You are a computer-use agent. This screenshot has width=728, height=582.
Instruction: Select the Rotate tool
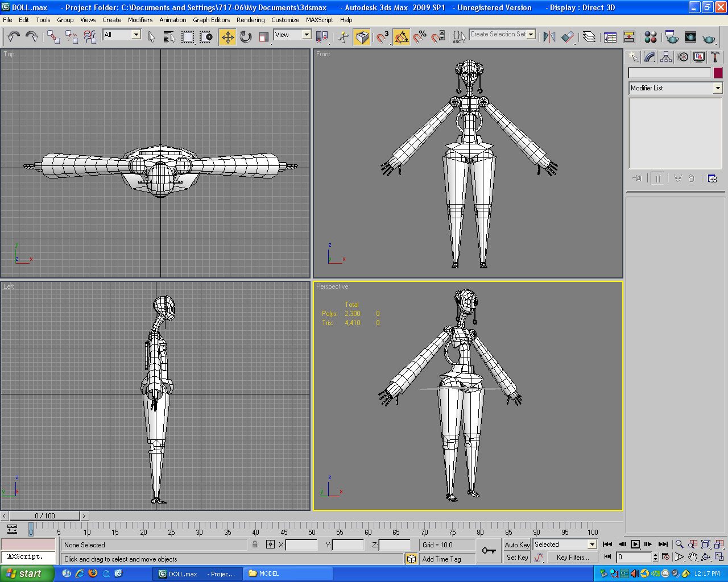point(246,37)
